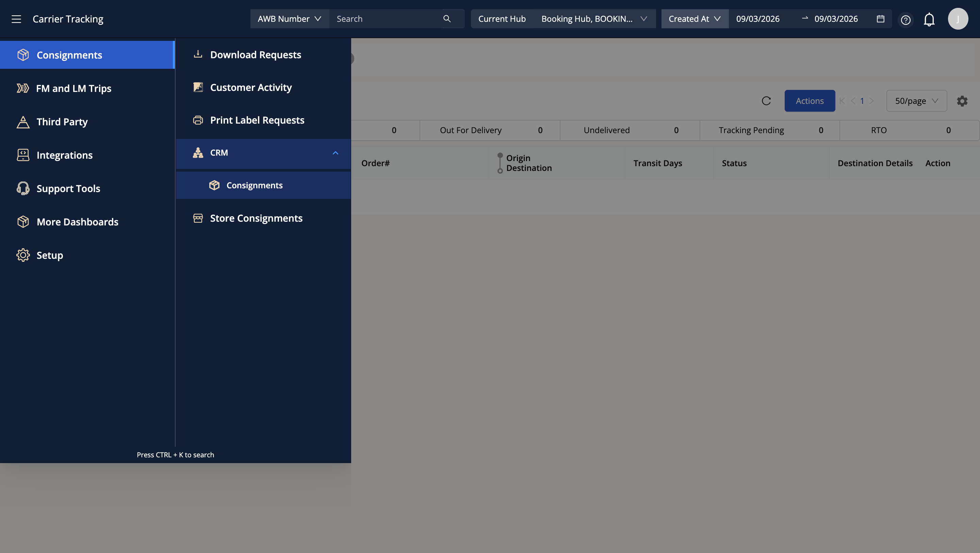This screenshot has width=980, height=553.
Task: Go to next page arrow
Action: click(871, 101)
